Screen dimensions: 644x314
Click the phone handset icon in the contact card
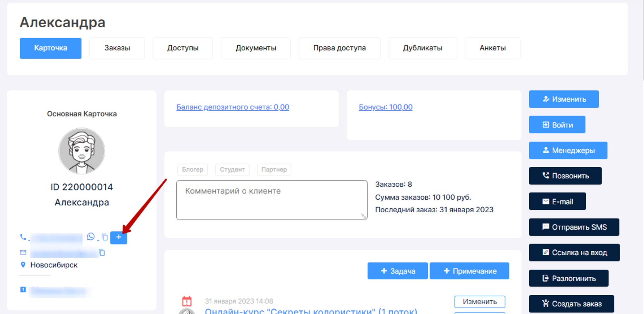coord(23,237)
